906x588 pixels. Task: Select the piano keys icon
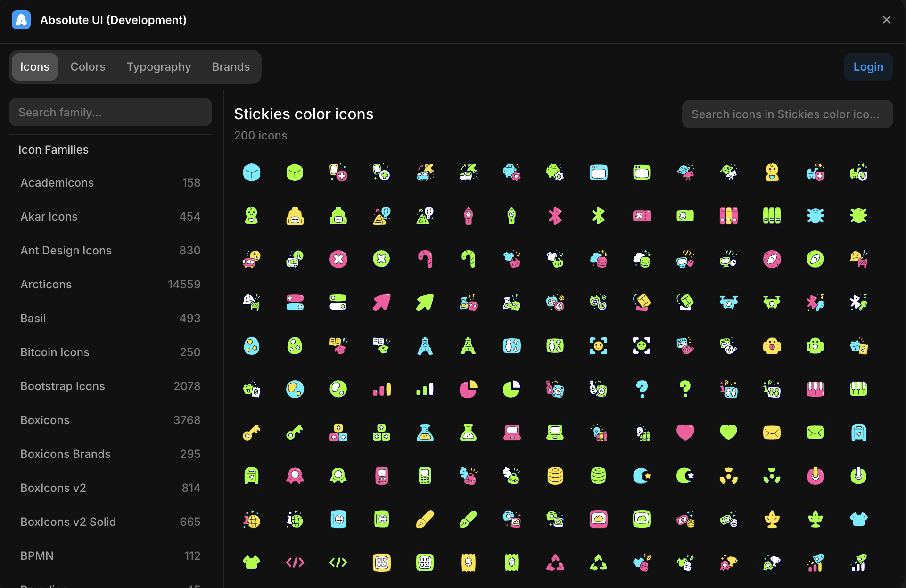815,389
